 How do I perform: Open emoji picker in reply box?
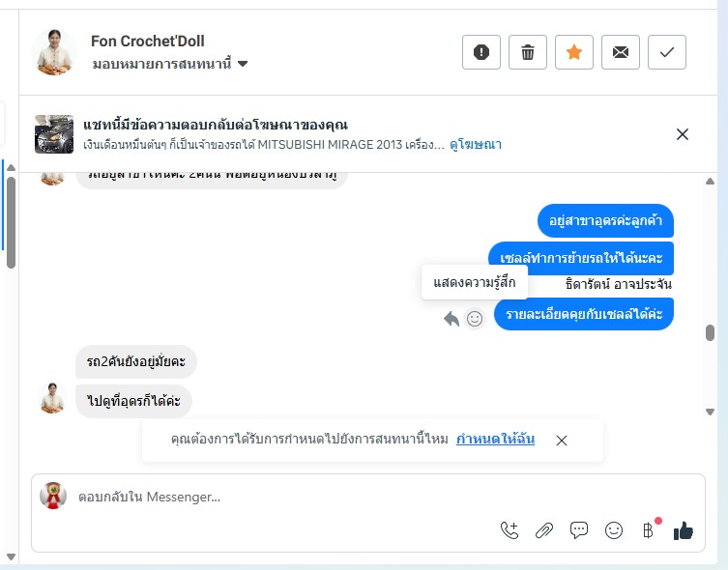(x=613, y=530)
